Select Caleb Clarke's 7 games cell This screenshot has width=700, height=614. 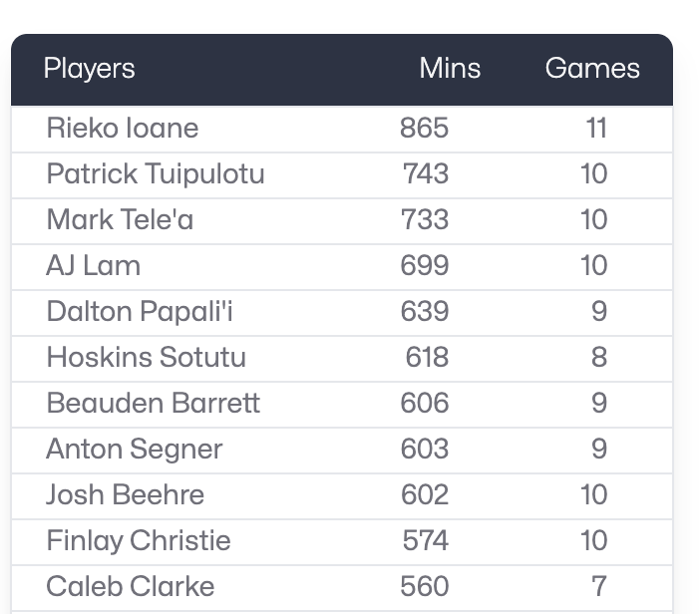pos(599,586)
